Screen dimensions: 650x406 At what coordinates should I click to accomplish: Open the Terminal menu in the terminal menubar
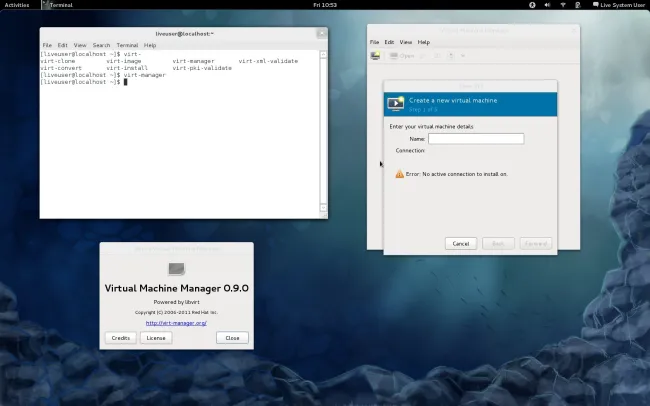pos(127,45)
